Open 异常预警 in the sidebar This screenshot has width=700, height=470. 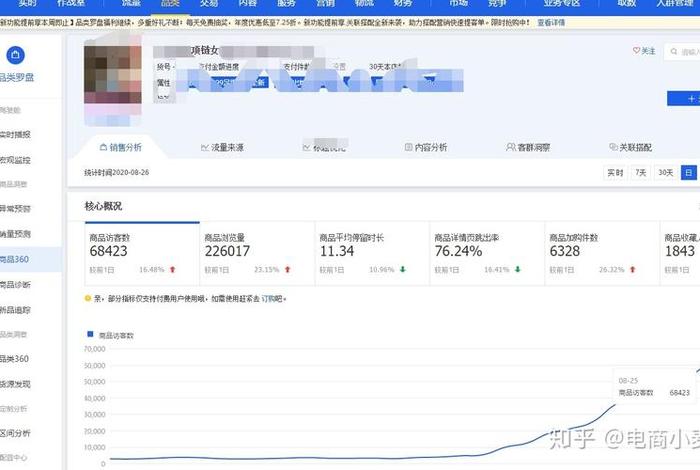16,208
